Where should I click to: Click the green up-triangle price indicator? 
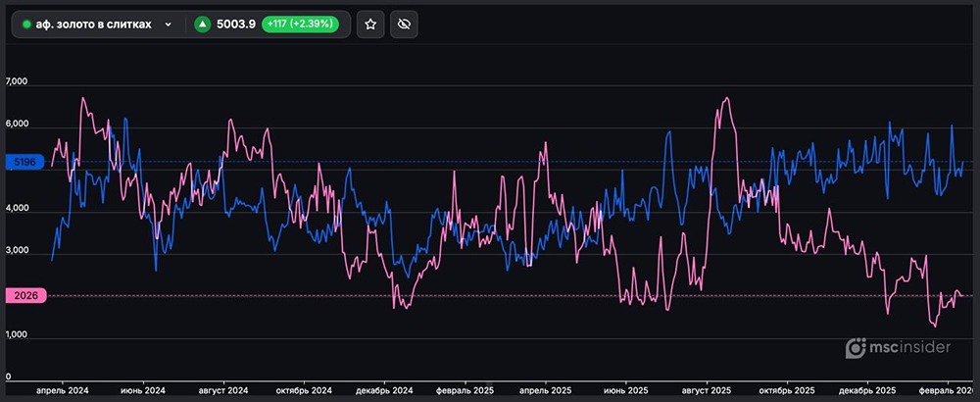202,25
